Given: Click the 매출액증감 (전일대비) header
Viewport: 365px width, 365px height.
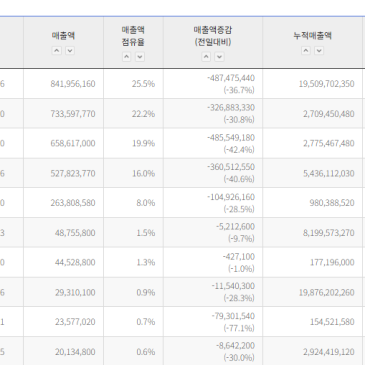Looking at the screenshot, I should (213, 36).
